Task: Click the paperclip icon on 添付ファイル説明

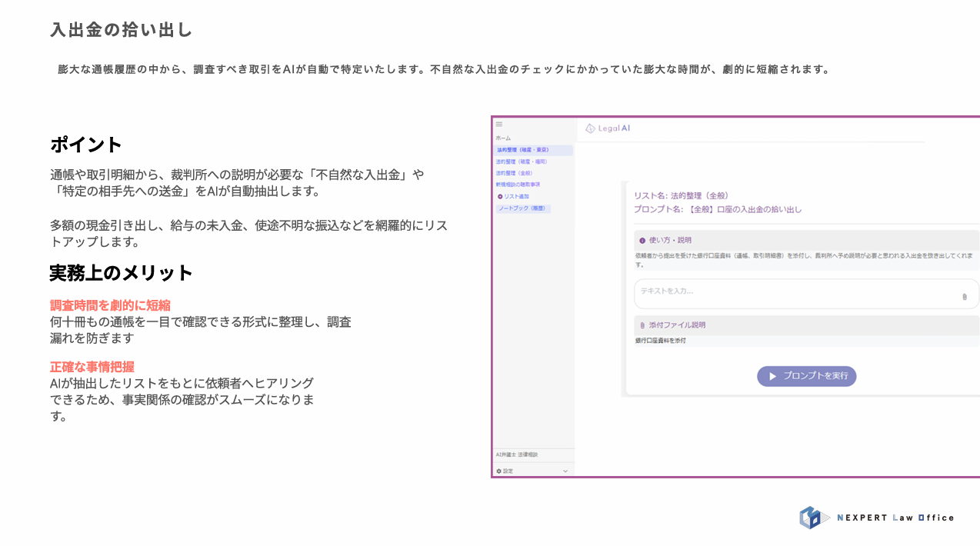Action: click(x=642, y=325)
